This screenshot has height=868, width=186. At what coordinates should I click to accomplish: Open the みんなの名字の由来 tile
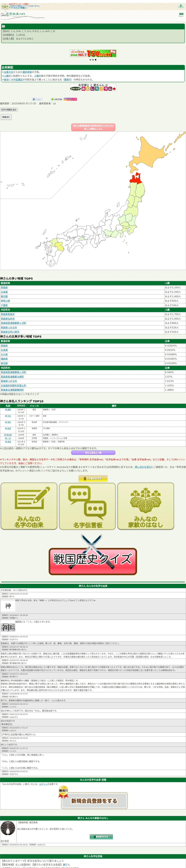(x=29, y=506)
